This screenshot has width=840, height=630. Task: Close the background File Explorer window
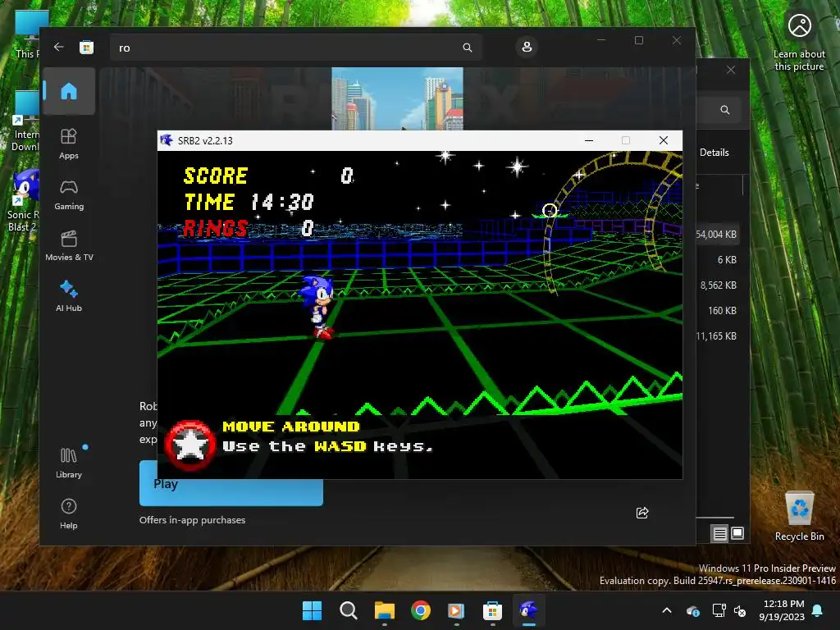click(731, 71)
